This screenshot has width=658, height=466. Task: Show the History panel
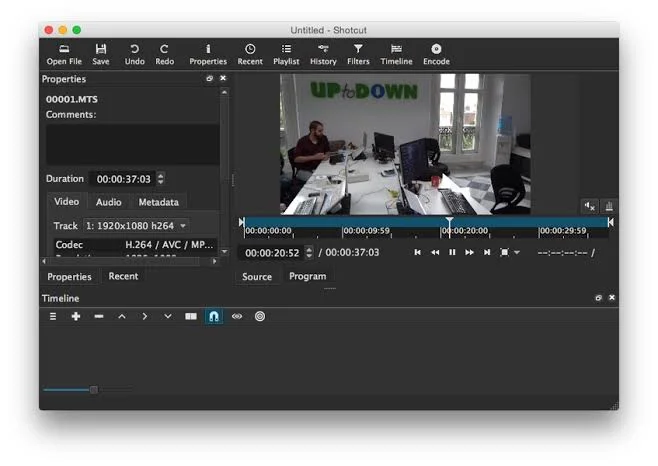[x=323, y=53]
